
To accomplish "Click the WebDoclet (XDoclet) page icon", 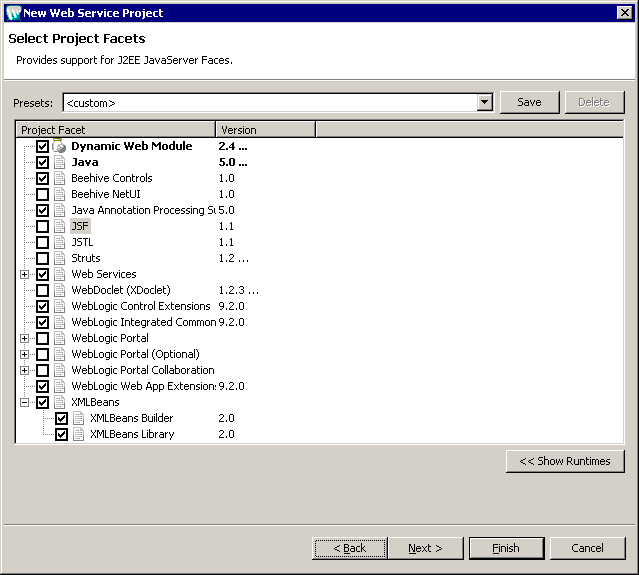I will pyautogui.click(x=59, y=290).
